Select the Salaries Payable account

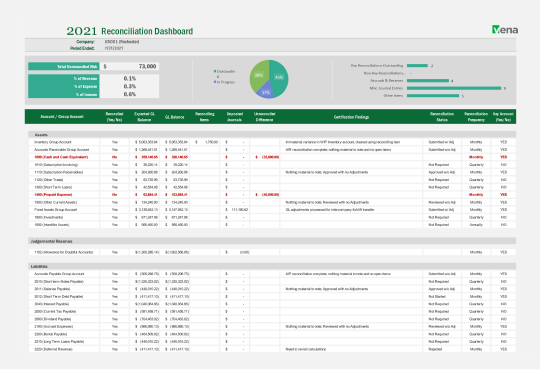[52, 289]
